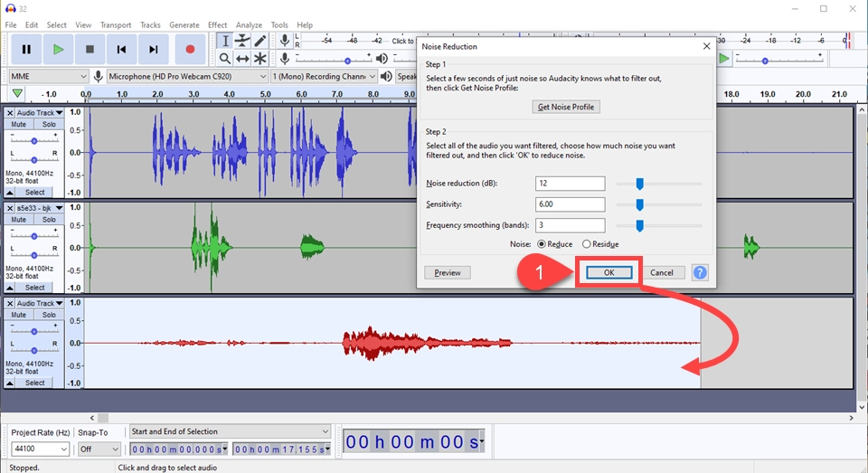This screenshot has width=868, height=473.
Task: Click the Sensitivity value input field
Action: click(569, 204)
